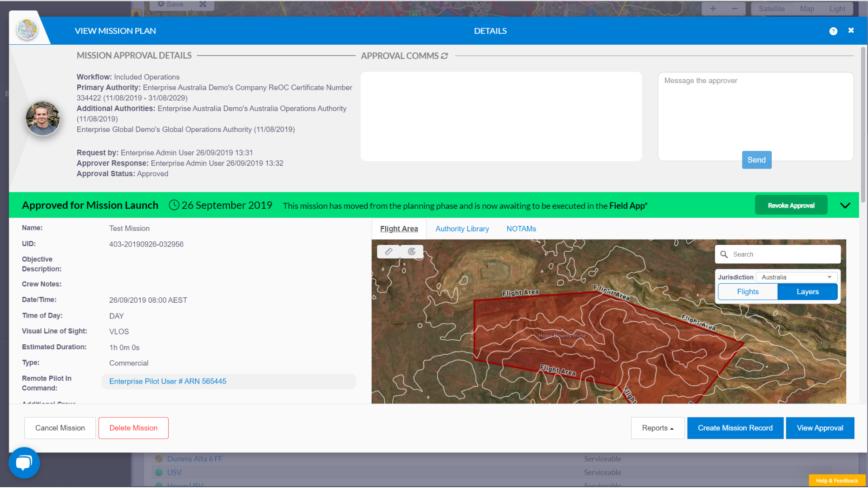The image size is (868, 488).
Task: Zoom in with the map plus icon
Action: (x=713, y=8)
